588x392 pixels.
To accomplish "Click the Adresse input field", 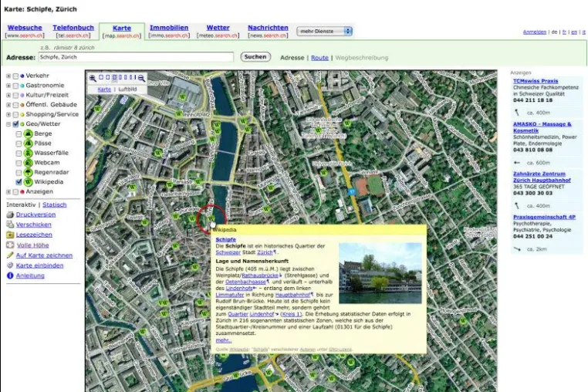I will pos(136,57).
